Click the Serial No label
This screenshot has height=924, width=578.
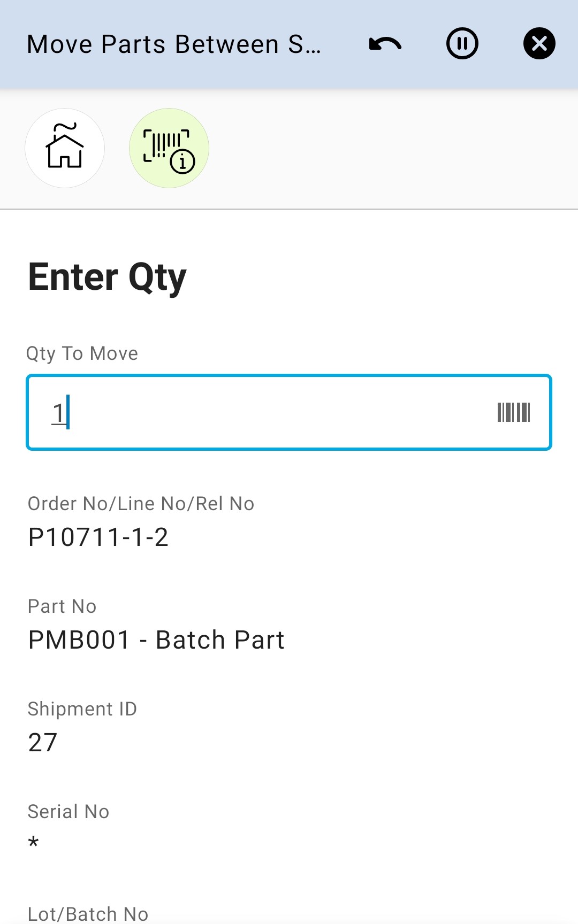coord(69,812)
